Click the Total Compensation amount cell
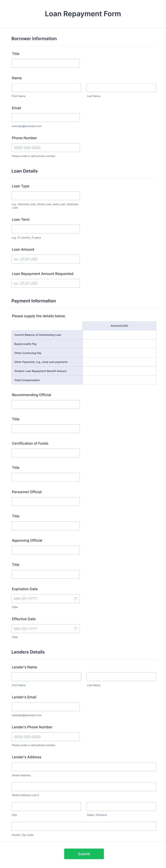The height and width of the screenshot is (868, 166). tap(119, 380)
